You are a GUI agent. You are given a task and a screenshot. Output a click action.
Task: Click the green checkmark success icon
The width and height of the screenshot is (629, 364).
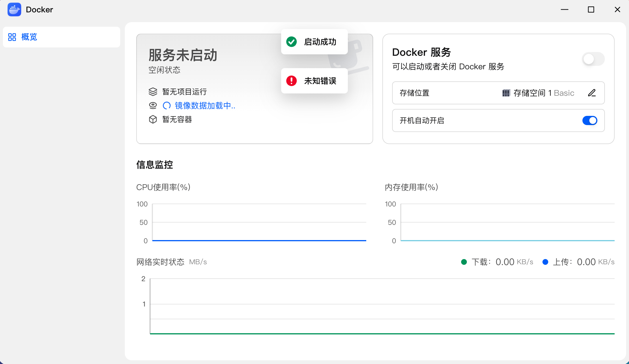292,42
